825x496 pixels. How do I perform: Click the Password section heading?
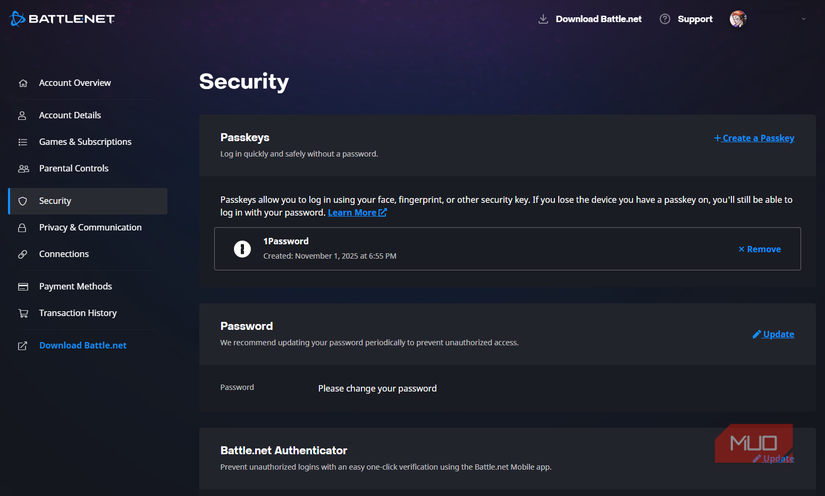tap(246, 326)
